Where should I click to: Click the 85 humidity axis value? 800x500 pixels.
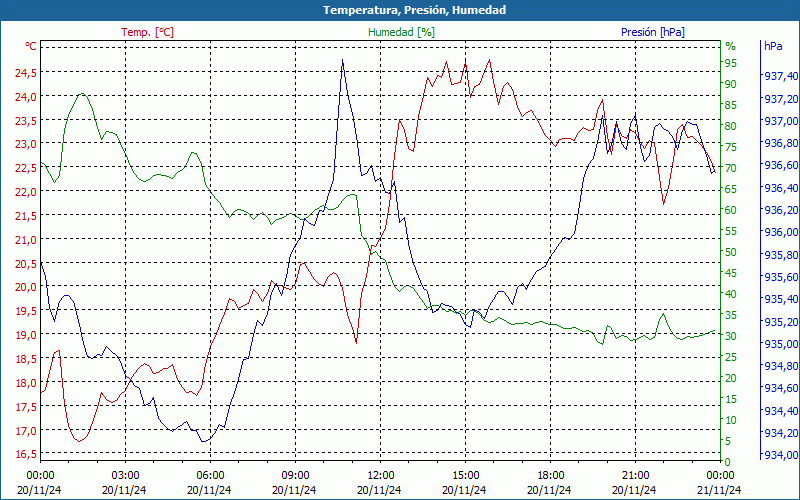pyautogui.click(x=731, y=105)
